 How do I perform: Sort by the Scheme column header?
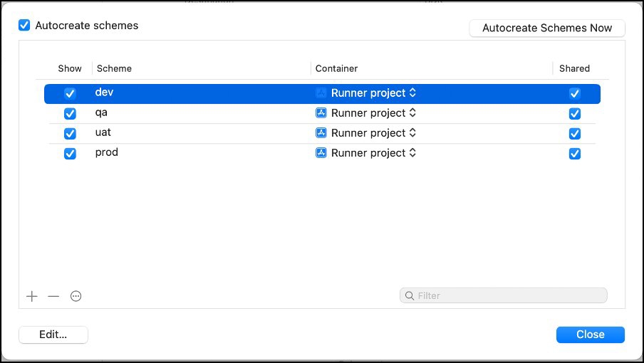[114, 68]
